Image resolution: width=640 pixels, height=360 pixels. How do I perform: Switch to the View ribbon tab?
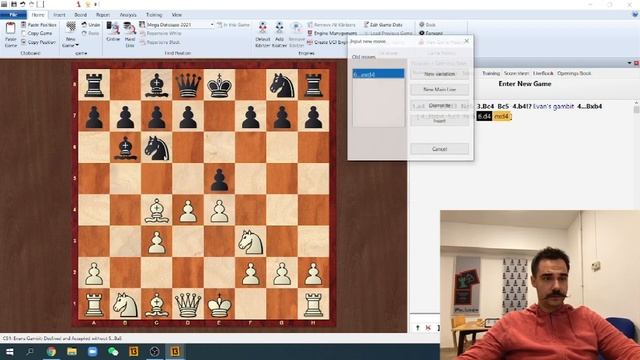click(176, 15)
